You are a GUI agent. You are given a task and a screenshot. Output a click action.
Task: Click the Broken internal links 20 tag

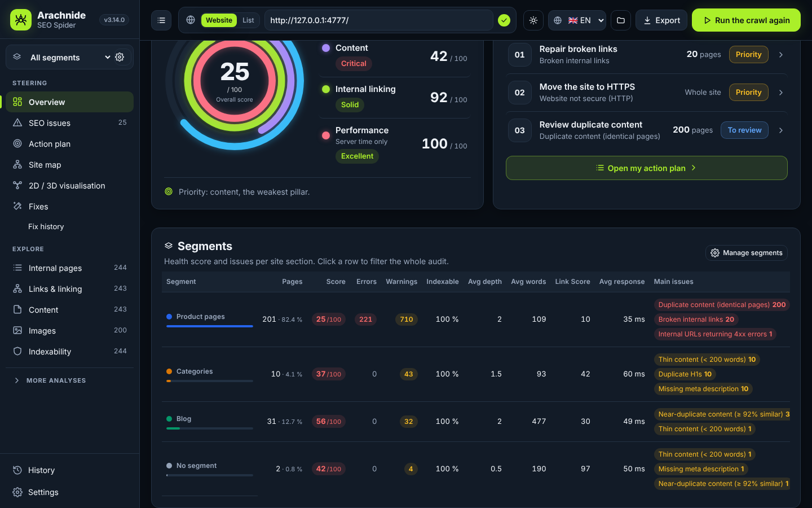coord(696,319)
